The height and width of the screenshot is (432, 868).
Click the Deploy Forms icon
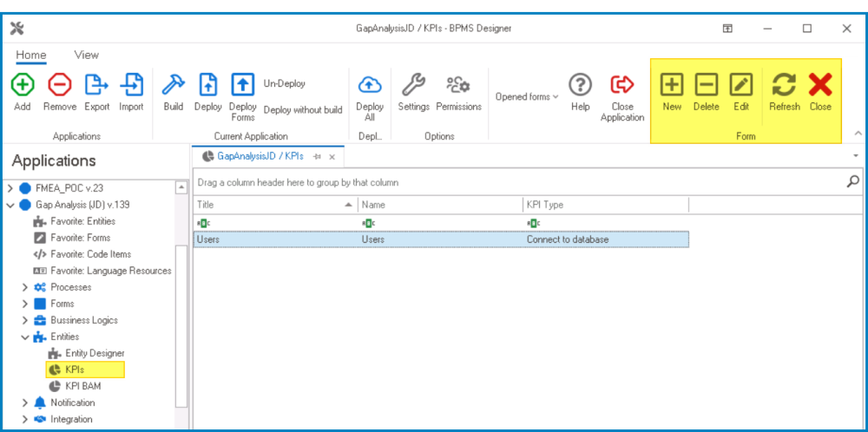coord(242,85)
